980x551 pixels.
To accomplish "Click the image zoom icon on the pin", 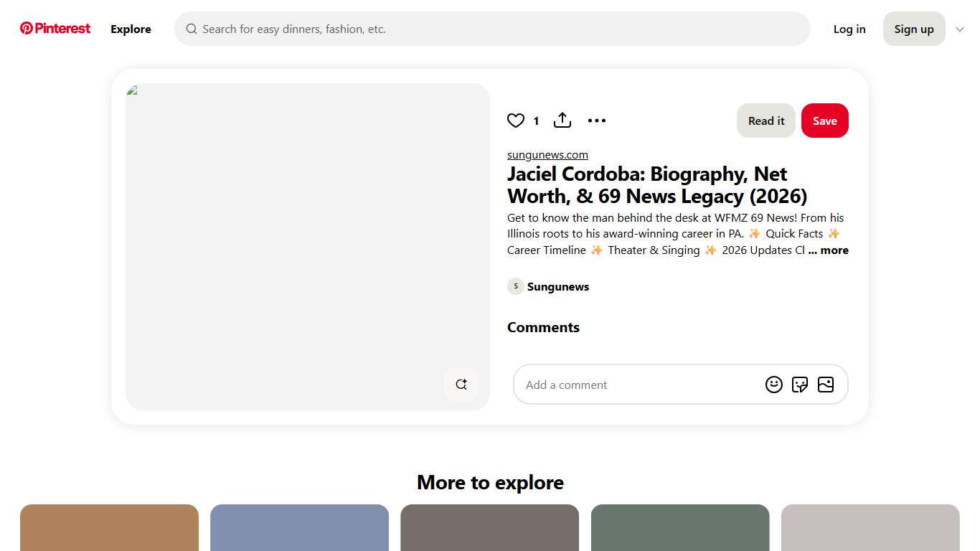I will point(461,385).
